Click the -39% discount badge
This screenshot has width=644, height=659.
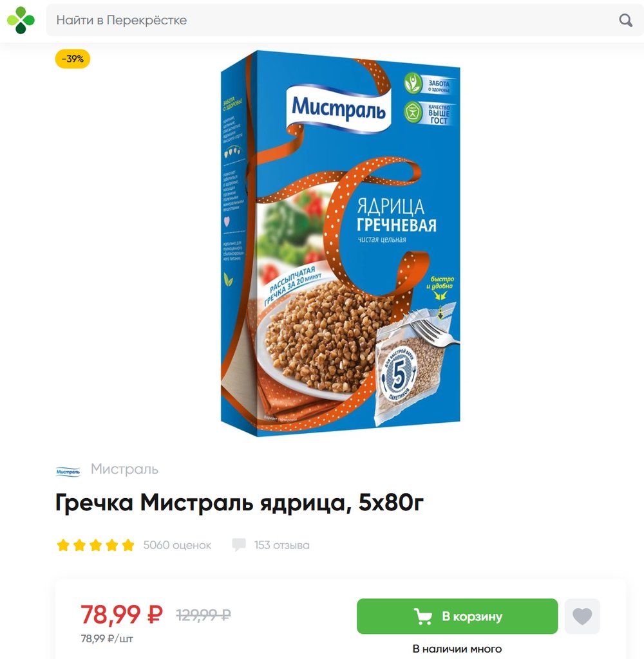pos(73,59)
